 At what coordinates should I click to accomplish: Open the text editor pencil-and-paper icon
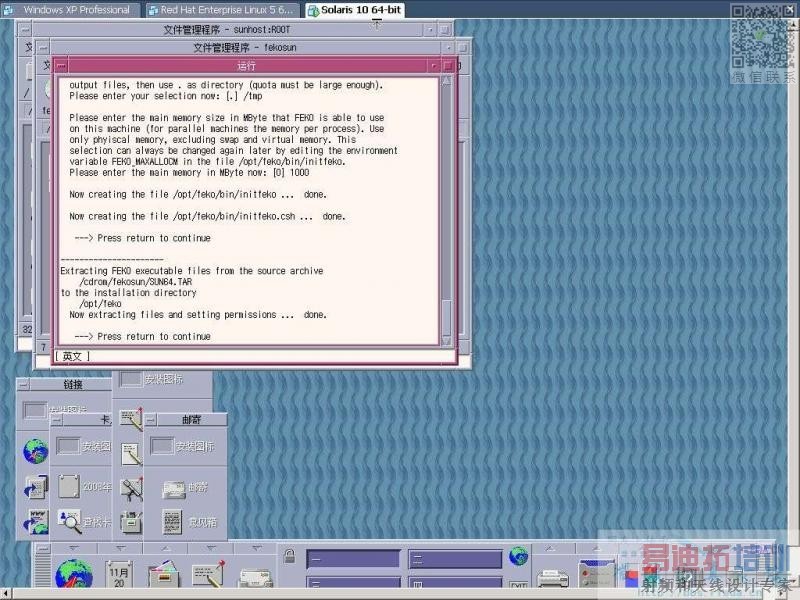132,454
